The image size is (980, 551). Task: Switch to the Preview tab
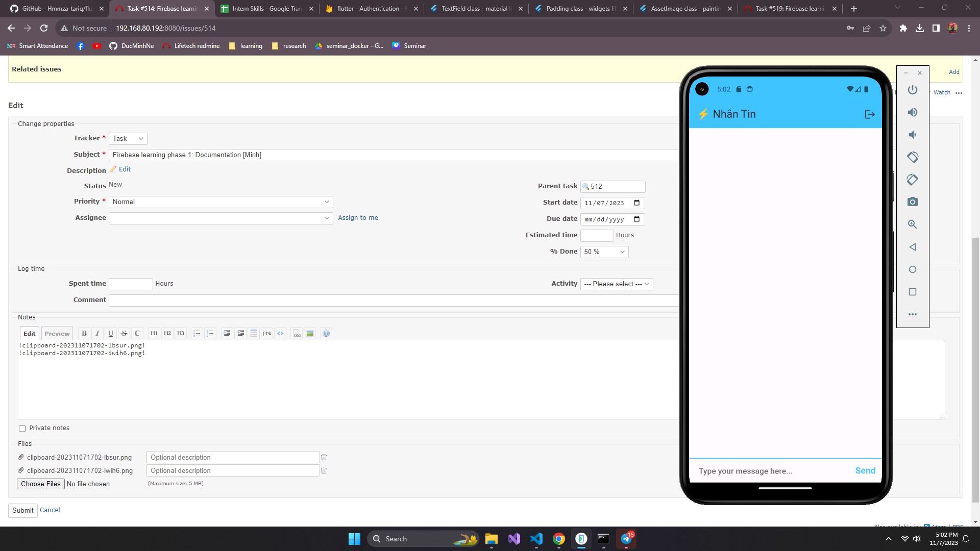[57, 334]
